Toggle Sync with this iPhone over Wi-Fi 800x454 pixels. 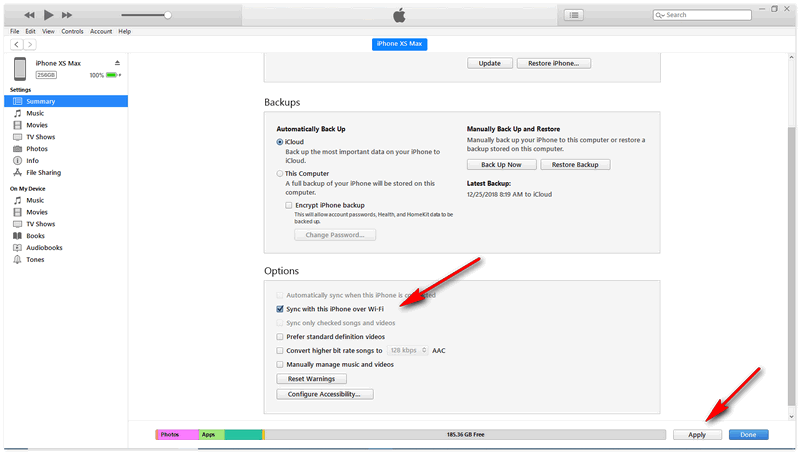click(280, 309)
